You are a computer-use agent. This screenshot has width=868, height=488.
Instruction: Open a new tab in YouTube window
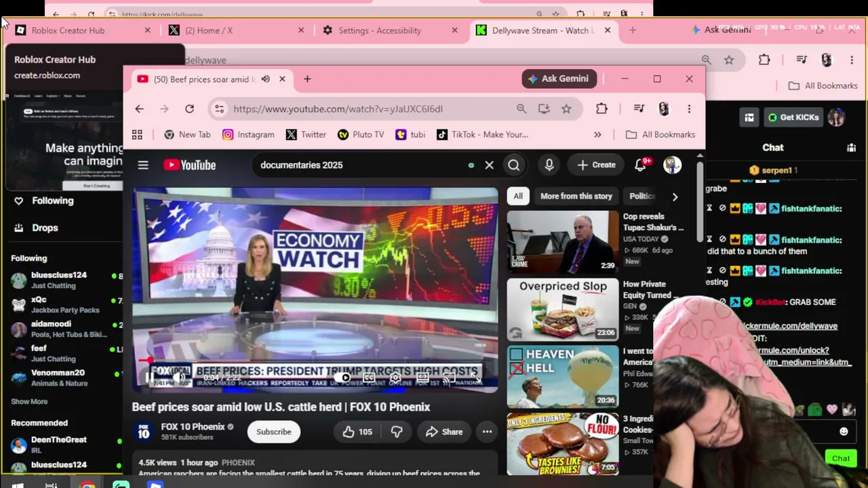coord(307,79)
